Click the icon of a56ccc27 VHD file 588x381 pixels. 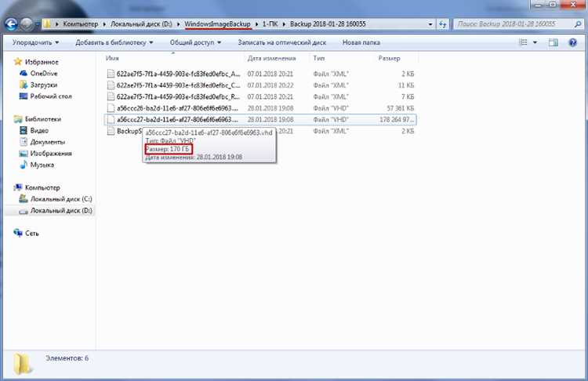pos(111,120)
